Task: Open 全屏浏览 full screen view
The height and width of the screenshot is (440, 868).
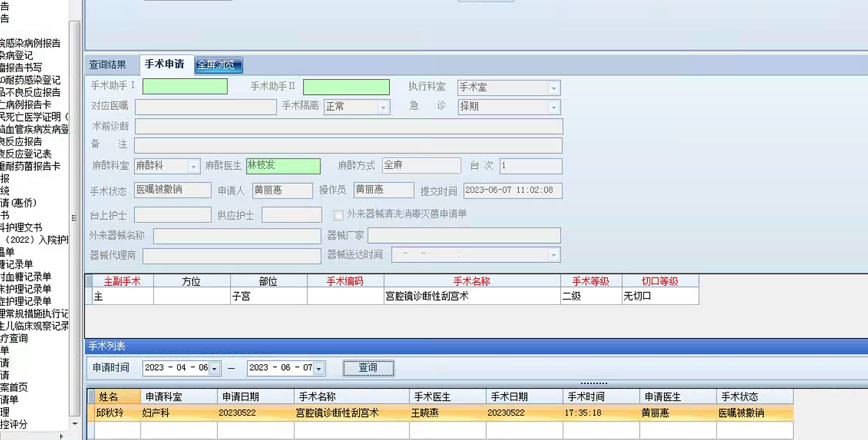Action: coord(219,65)
